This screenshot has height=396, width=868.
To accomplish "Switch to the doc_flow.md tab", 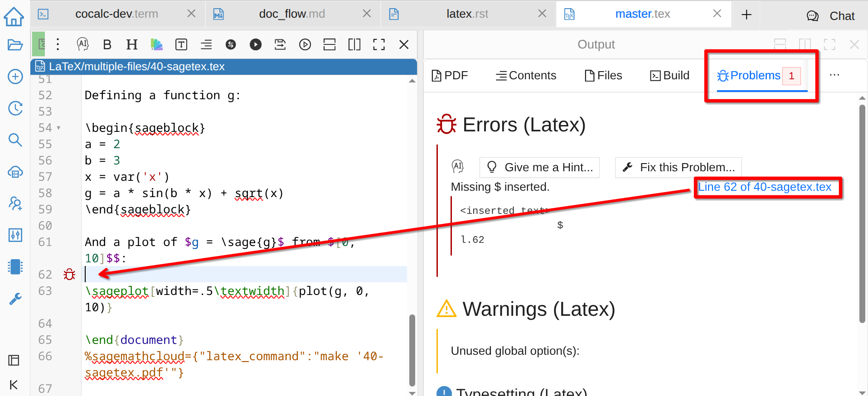I will pyautogui.click(x=291, y=14).
